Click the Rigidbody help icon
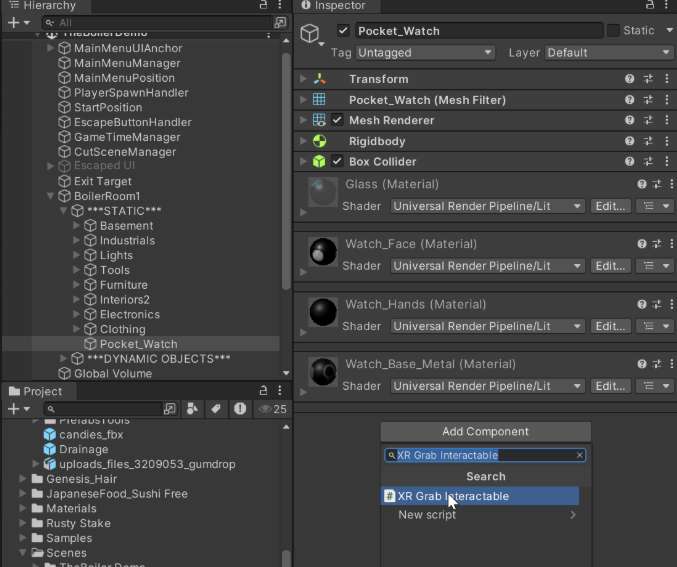 (629, 142)
